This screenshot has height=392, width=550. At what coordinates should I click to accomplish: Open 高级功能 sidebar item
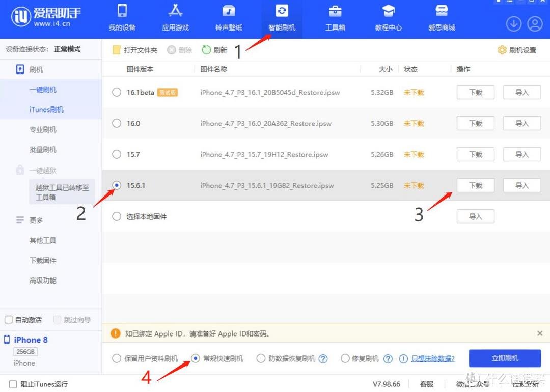[x=43, y=280]
